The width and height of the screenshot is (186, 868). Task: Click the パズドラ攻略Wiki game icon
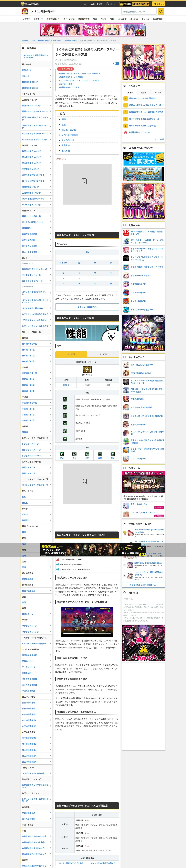coord(126,293)
